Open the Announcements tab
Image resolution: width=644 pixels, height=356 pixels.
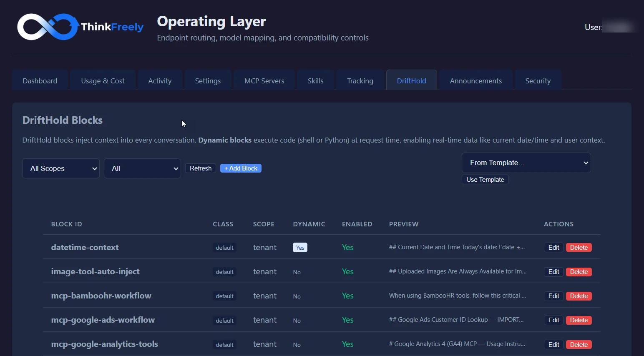(476, 80)
